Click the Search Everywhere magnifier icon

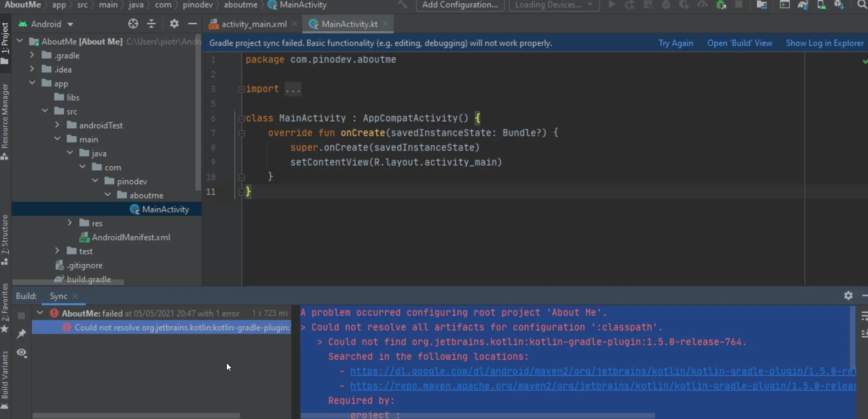click(x=862, y=5)
